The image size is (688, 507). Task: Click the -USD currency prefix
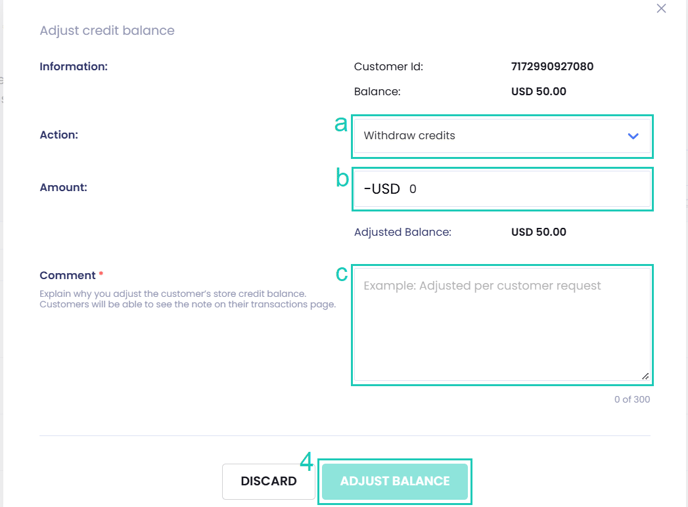[382, 189]
